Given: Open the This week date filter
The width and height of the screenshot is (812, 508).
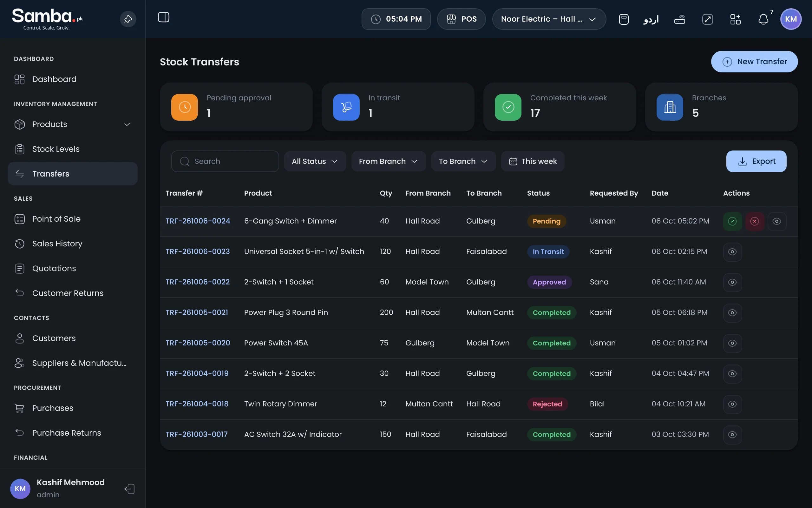Looking at the screenshot, I should click(533, 161).
